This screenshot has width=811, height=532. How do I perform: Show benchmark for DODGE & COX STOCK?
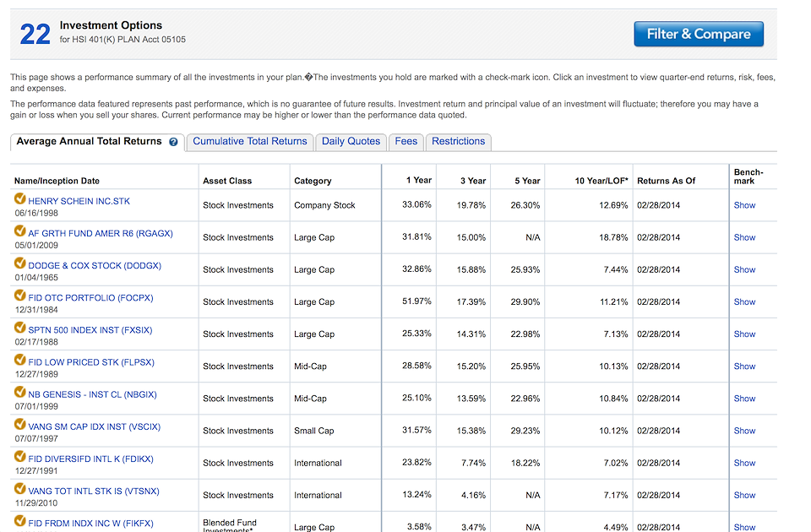coord(744,269)
